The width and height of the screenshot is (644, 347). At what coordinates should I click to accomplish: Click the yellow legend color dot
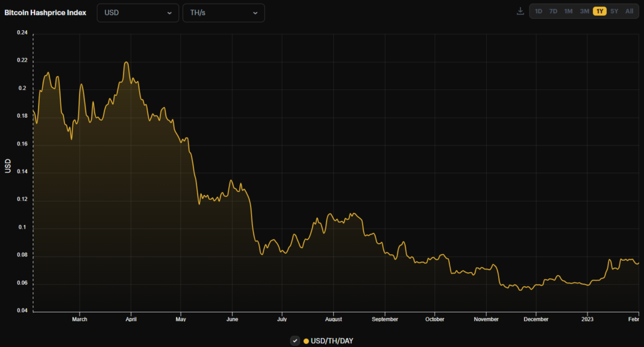tap(306, 341)
